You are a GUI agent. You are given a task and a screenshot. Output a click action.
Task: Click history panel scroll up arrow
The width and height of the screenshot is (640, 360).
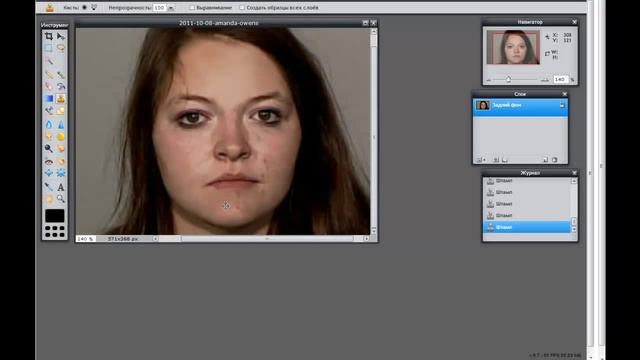[574, 181]
